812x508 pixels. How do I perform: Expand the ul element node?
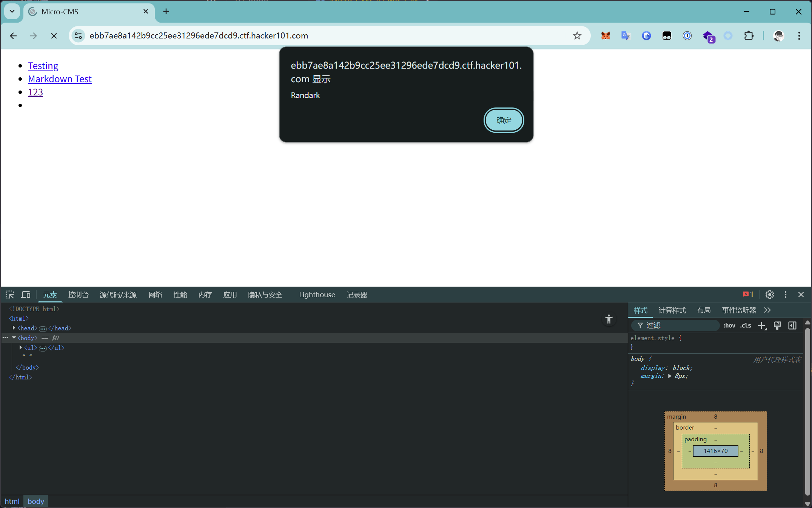pos(20,348)
